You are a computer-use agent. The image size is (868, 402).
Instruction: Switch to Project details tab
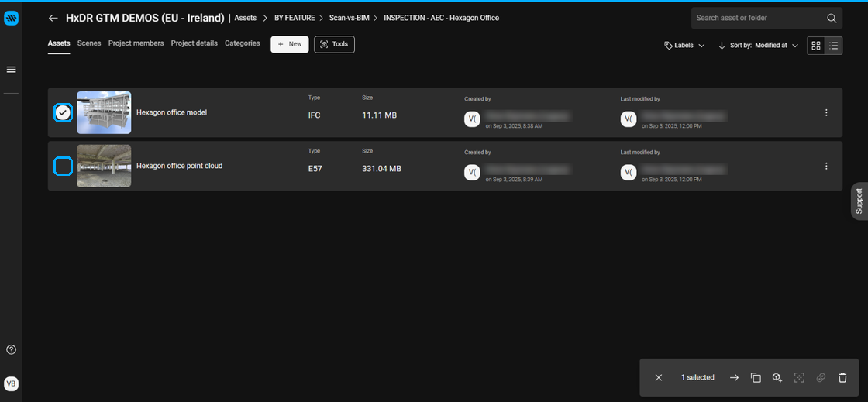(195, 43)
